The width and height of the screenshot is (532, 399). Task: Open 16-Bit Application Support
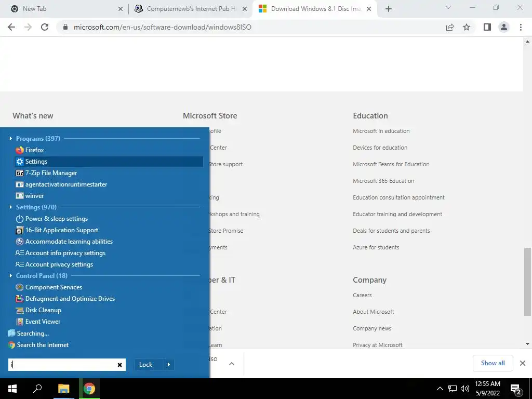click(x=57, y=230)
